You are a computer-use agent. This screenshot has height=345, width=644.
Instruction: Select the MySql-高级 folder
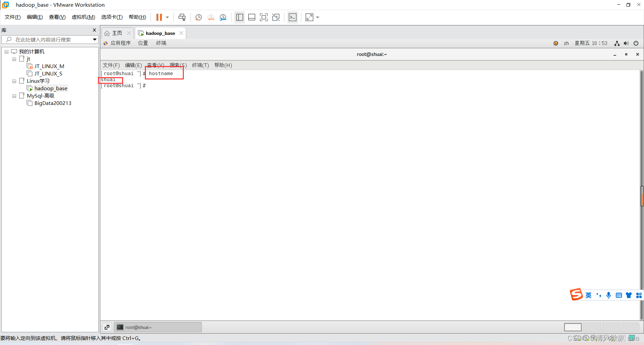click(37, 96)
